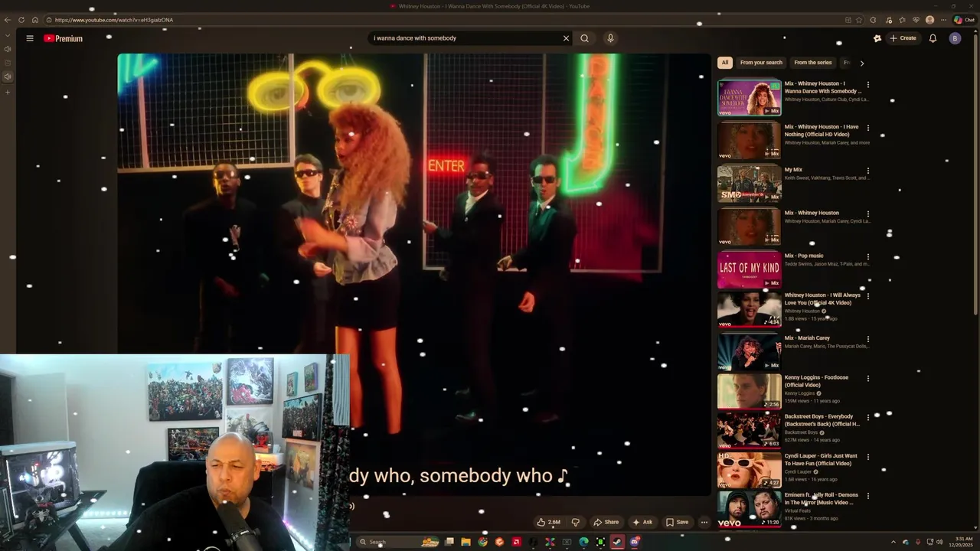Open the clock showing 3:31 AM
Viewport: 980px width, 551px height.
pyautogui.click(x=962, y=542)
